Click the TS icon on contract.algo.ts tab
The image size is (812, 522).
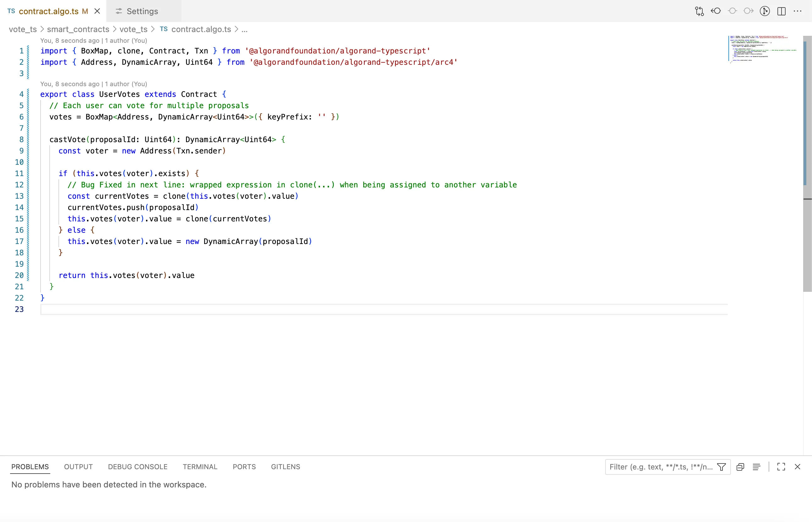pyautogui.click(x=11, y=11)
